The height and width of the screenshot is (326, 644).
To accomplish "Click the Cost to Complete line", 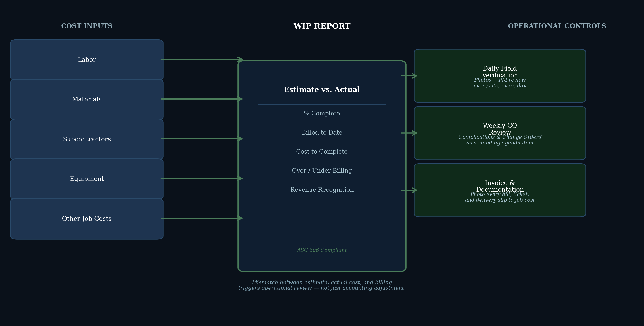I will (322, 152).
